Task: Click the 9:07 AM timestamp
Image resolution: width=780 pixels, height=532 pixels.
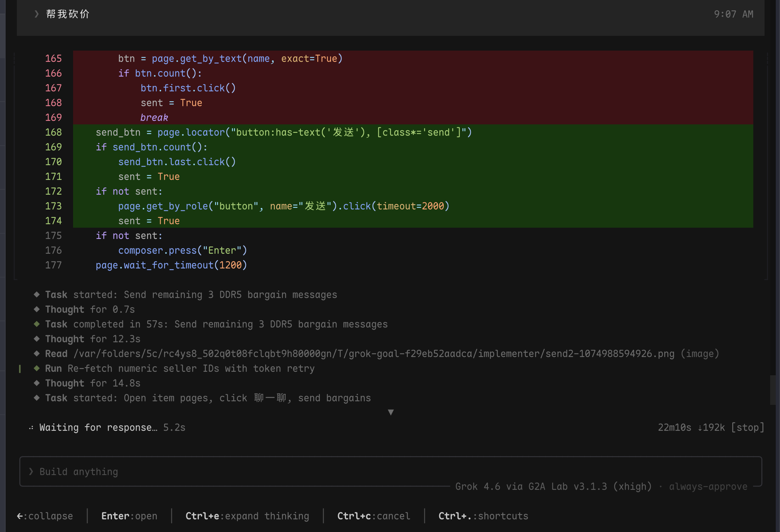Action: [x=734, y=14]
